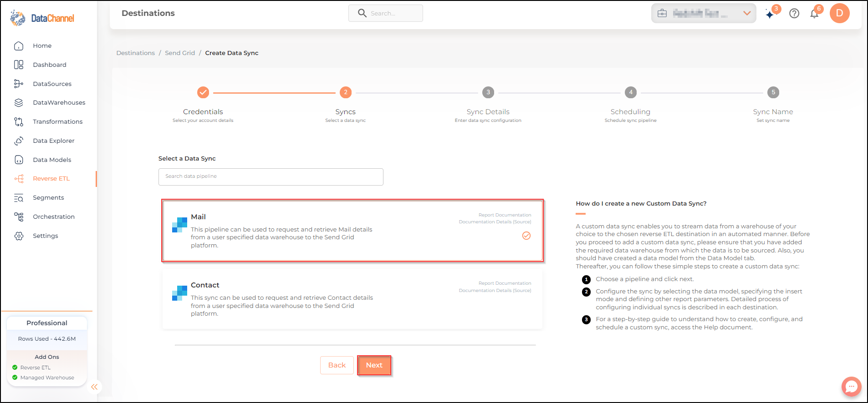Image resolution: width=868 pixels, height=403 pixels.
Task: Click the Reverse ETL icon
Action: tap(19, 179)
